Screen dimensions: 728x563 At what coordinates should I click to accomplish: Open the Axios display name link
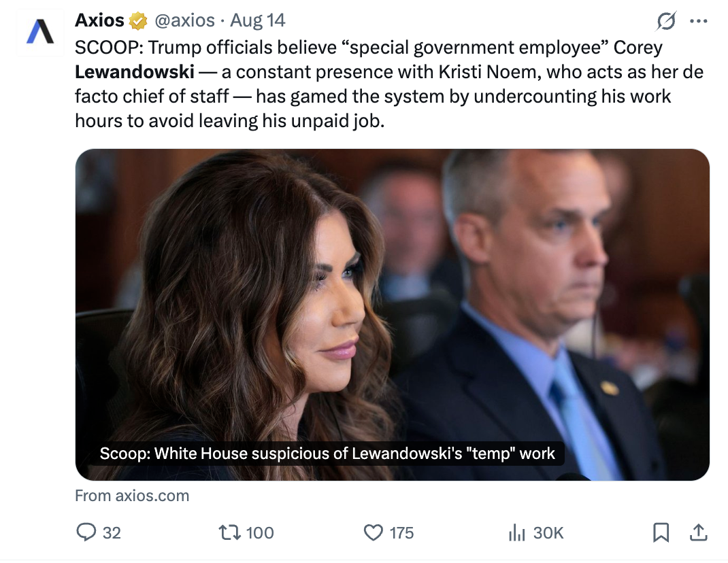click(x=99, y=21)
